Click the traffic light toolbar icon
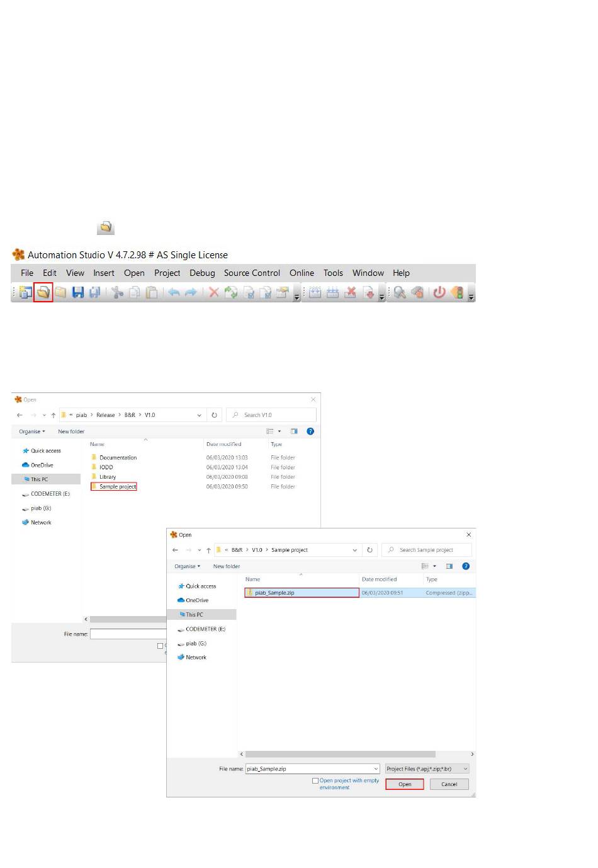This screenshot has width=598, height=868. click(x=458, y=292)
